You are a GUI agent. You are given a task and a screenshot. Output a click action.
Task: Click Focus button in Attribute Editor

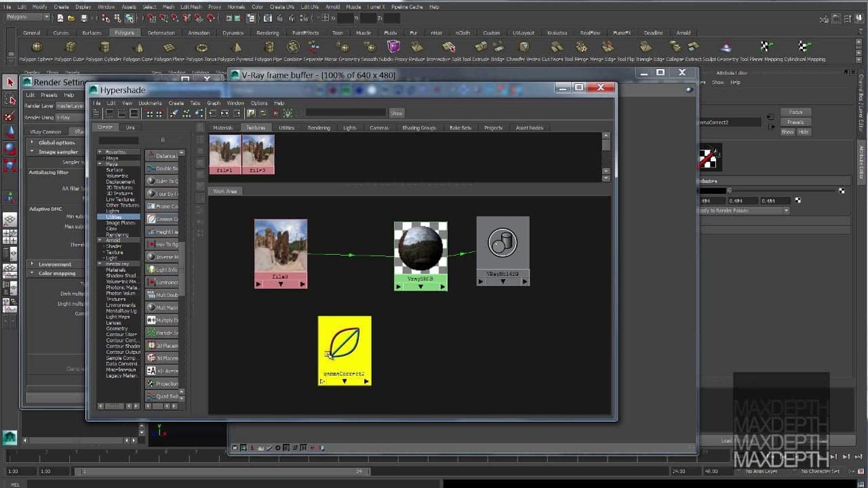(795, 112)
